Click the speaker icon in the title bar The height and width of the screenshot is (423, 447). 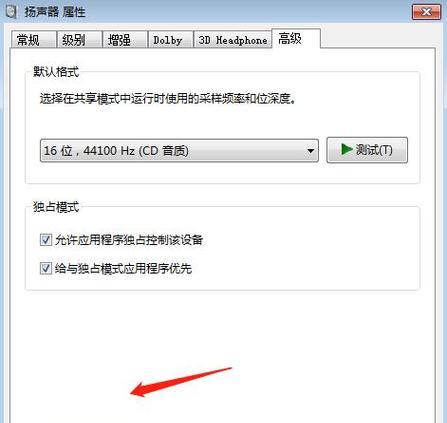pos(12,12)
